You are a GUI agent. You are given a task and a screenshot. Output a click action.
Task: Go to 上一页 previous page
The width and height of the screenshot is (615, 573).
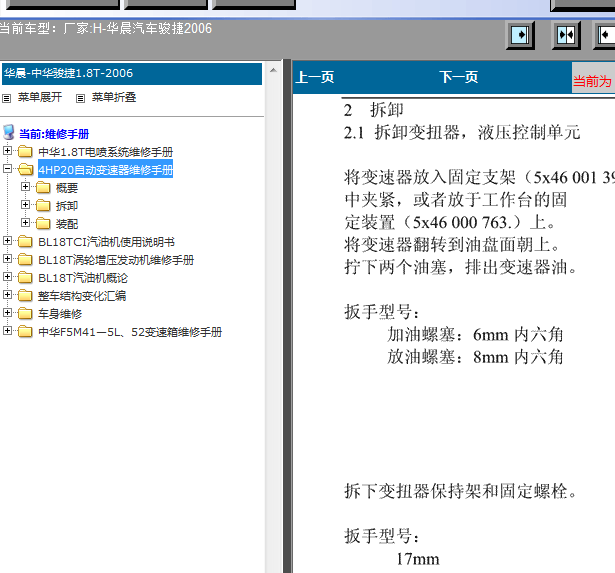[x=315, y=77]
